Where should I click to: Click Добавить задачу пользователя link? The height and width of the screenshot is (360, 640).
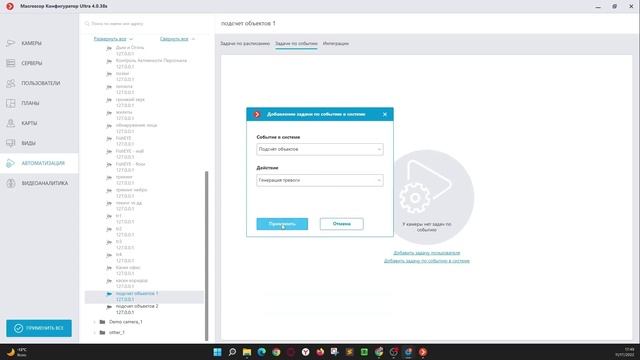[x=427, y=253]
